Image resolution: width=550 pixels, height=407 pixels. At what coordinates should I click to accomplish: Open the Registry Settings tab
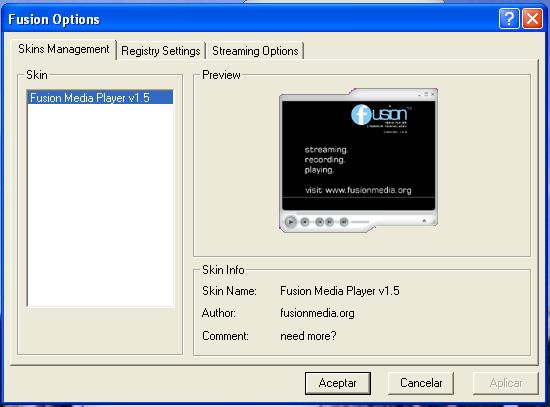pyautogui.click(x=161, y=51)
